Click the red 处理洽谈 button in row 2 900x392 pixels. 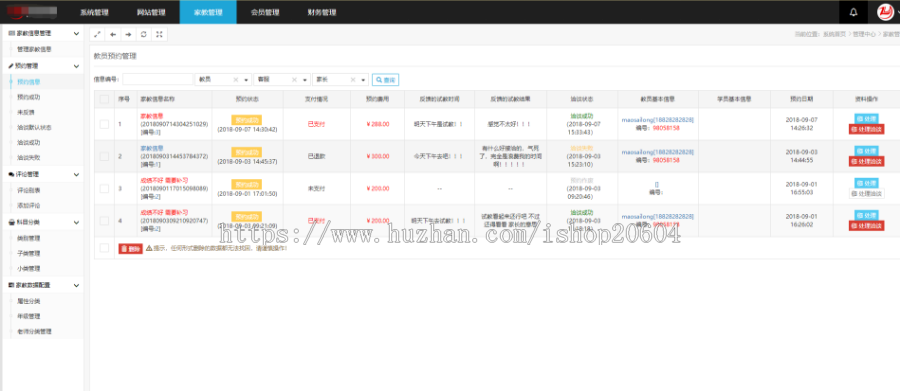[867, 162]
